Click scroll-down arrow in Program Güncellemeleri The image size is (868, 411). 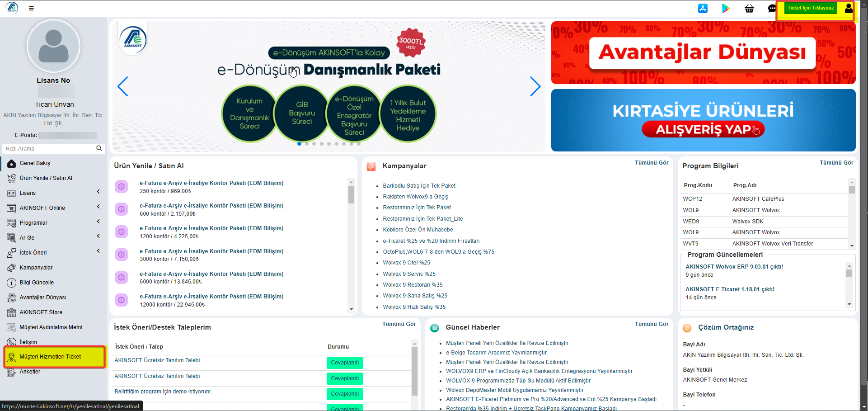coord(849,304)
